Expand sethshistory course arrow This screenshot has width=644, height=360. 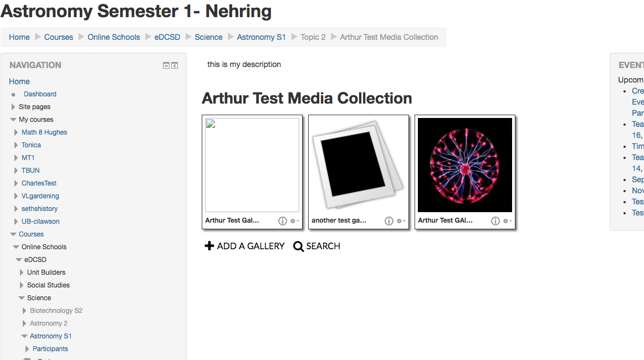(x=16, y=209)
